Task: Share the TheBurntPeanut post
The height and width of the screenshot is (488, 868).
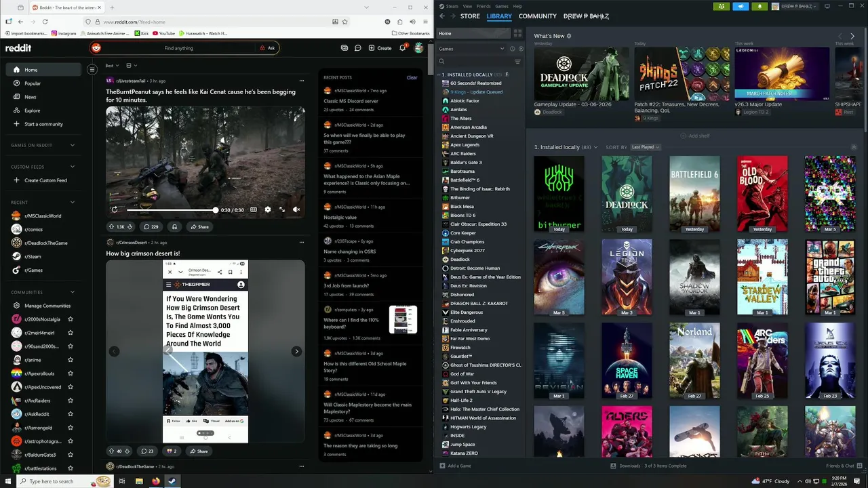Action: tap(199, 227)
